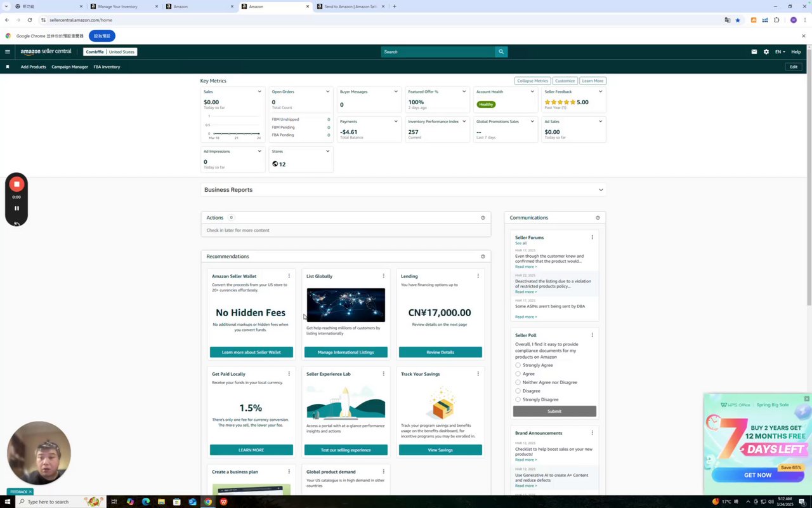Image resolution: width=812 pixels, height=508 pixels.
Task: Open List Globally card options menu
Action: point(383,276)
